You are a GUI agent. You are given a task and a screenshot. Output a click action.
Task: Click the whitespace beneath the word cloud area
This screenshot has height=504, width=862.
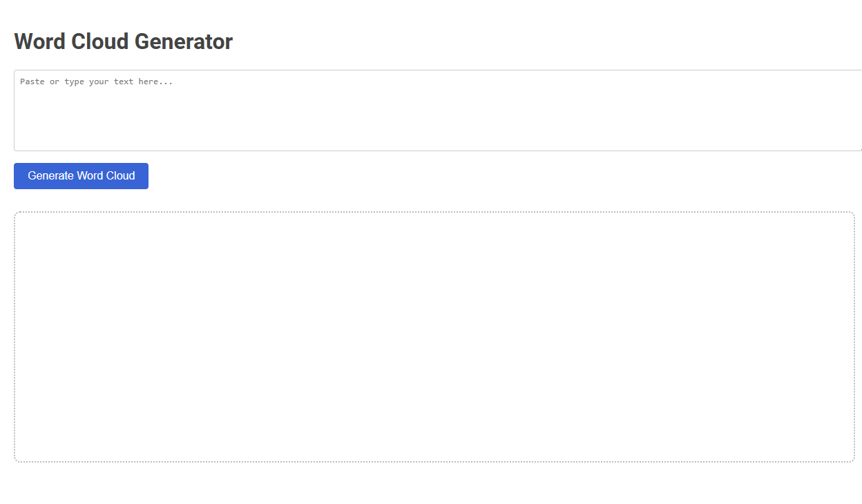point(434,483)
